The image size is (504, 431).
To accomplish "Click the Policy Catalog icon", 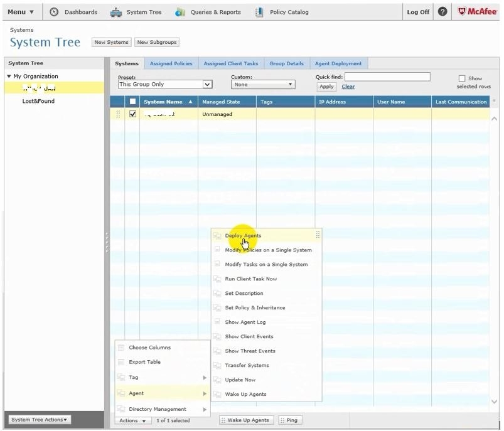I will [259, 12].
